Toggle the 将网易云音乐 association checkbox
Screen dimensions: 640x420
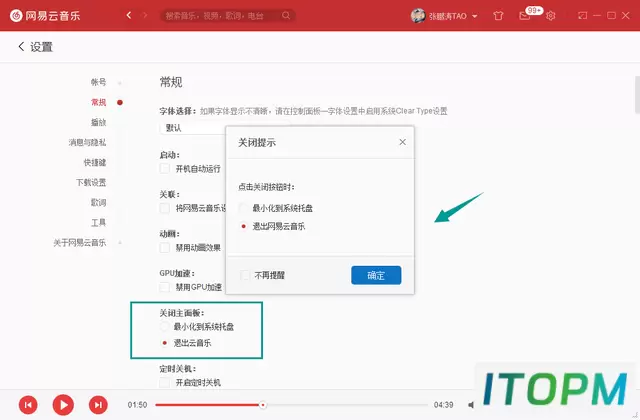pyautogui.click(x=164, y=208)
